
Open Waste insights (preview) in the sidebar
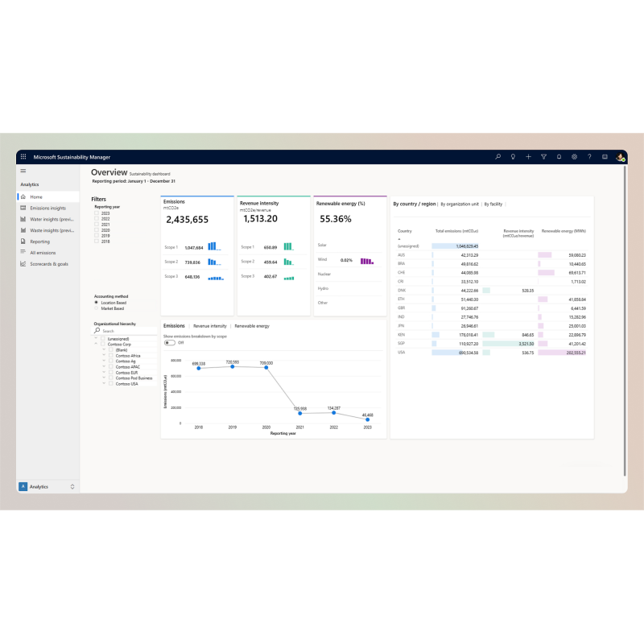(x=48, y=230)
